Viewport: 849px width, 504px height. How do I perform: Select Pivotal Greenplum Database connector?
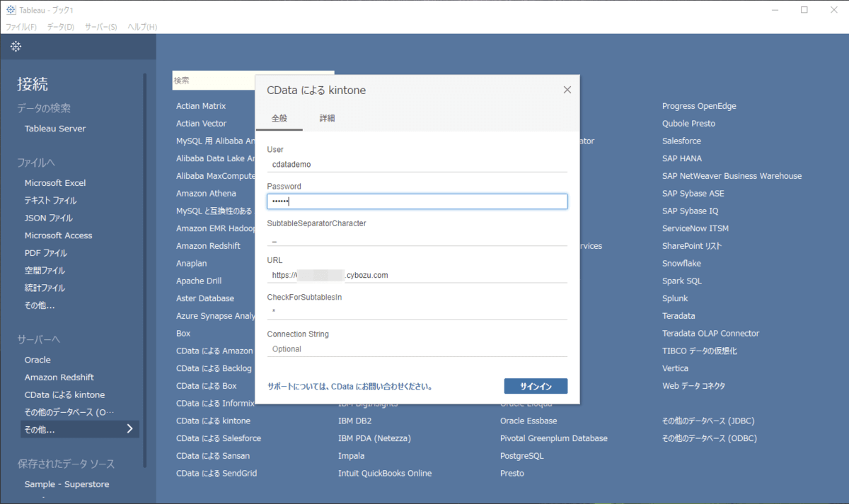pyautogui.click(x=554, y=438)
